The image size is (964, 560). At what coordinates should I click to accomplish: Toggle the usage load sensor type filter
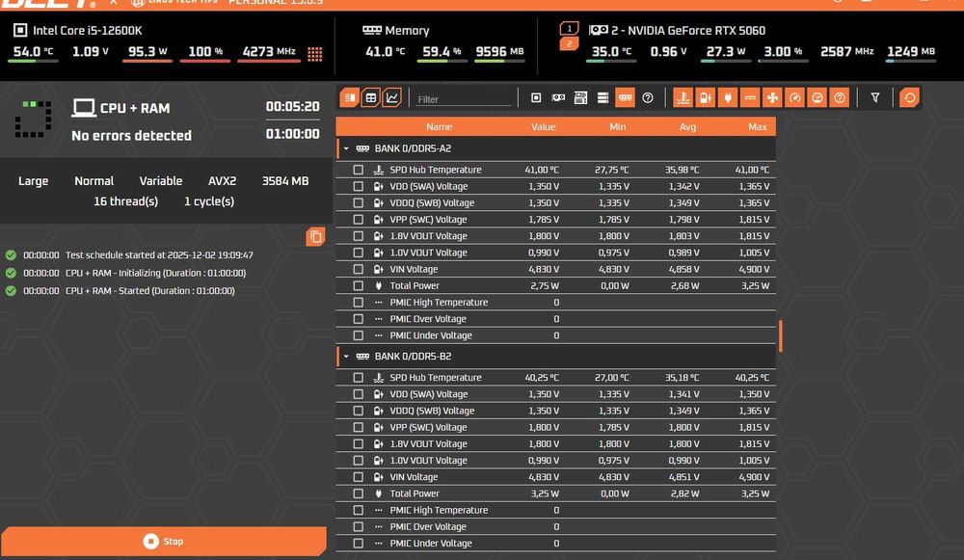coord(817,97)
